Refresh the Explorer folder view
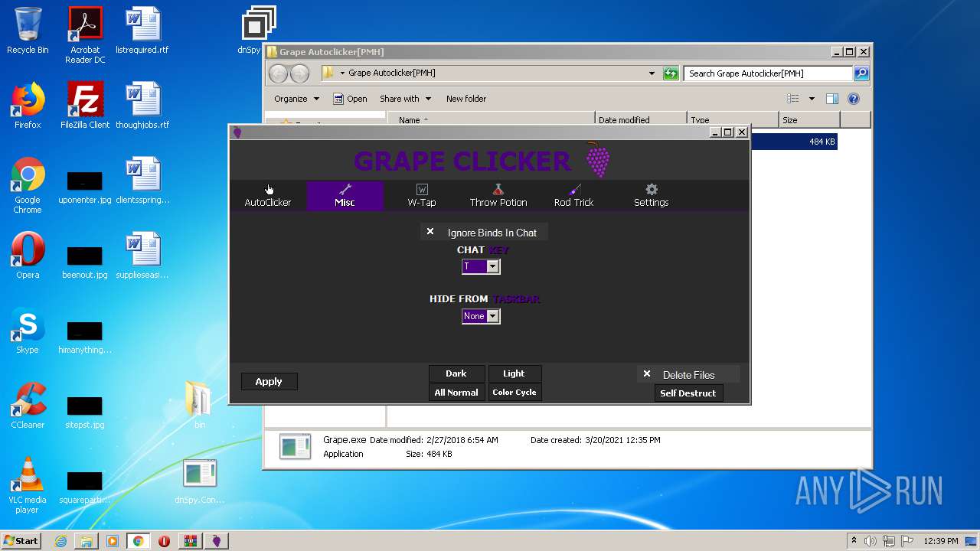This screenshot has height=551, width=980. pyautogui.click(x=671, y=73)
